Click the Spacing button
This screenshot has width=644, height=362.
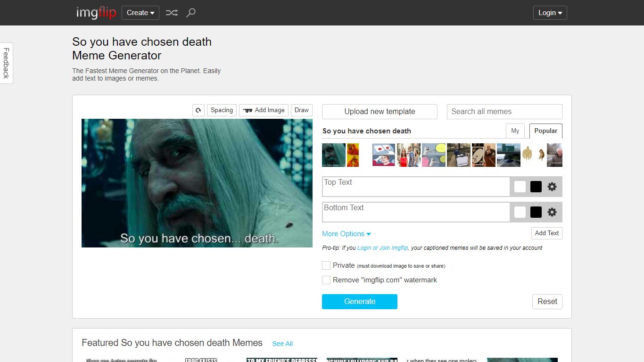[x=222, y=110]
